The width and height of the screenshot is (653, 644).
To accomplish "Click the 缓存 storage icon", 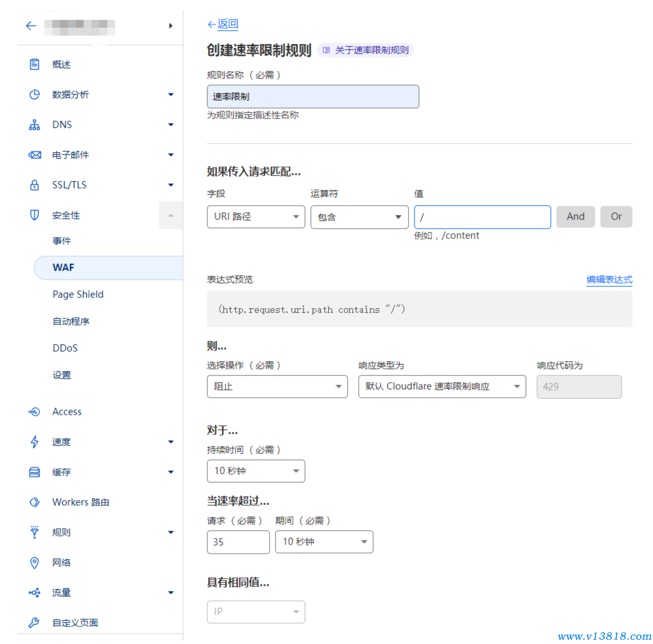I will click(x=35, y=472).
